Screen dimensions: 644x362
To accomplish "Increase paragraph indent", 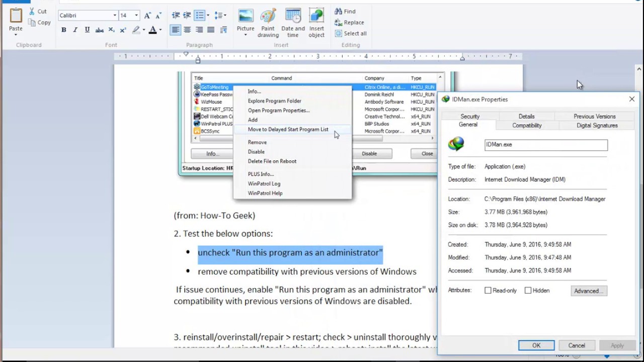I will point(187,16).
